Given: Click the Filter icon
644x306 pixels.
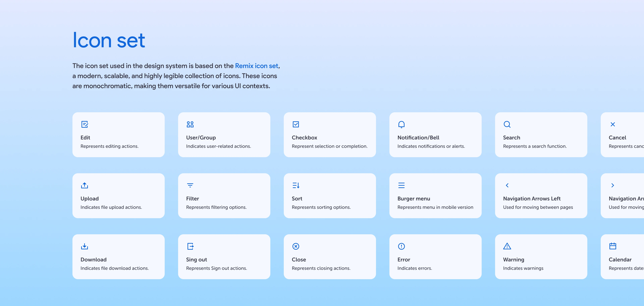Looking at the screenshot, I should click(190, 185).
